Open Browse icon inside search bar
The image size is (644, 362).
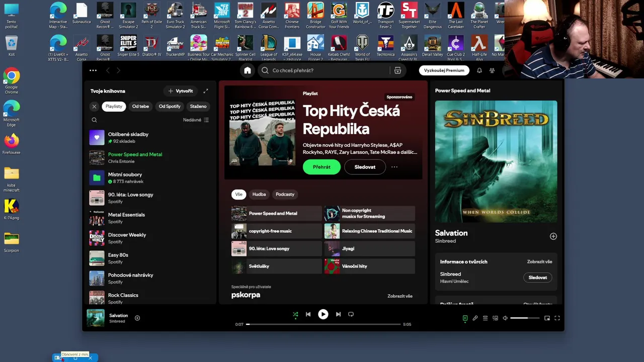click(397, 70)
